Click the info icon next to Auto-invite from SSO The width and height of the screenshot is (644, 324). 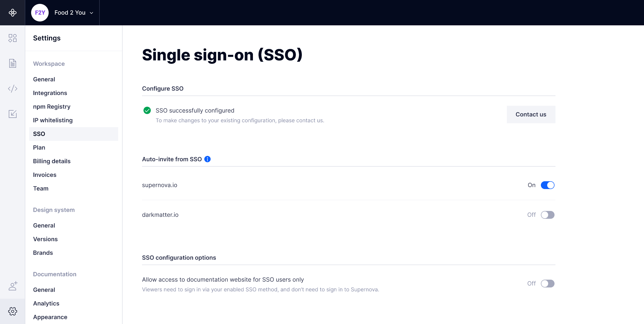(x=207, y=159)
